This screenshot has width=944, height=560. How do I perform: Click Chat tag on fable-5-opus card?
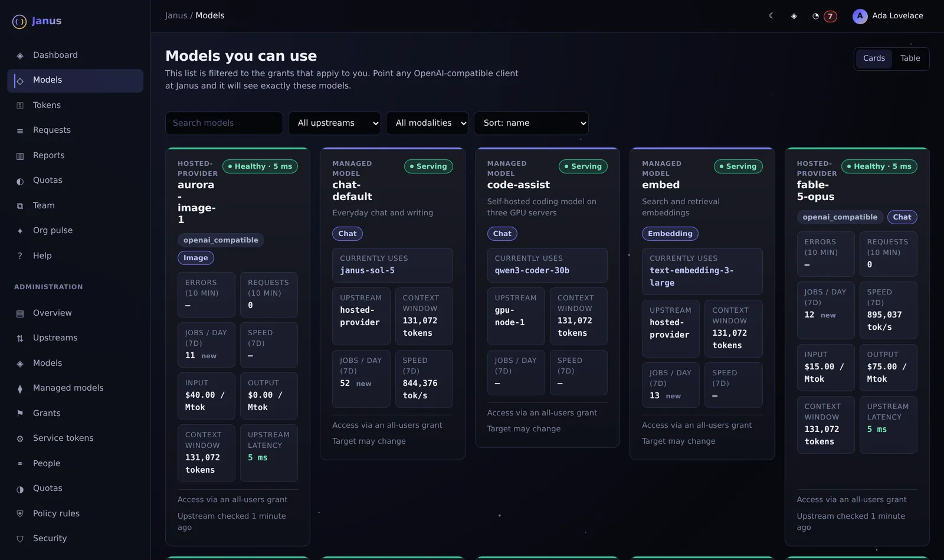(x=902, y=217)
